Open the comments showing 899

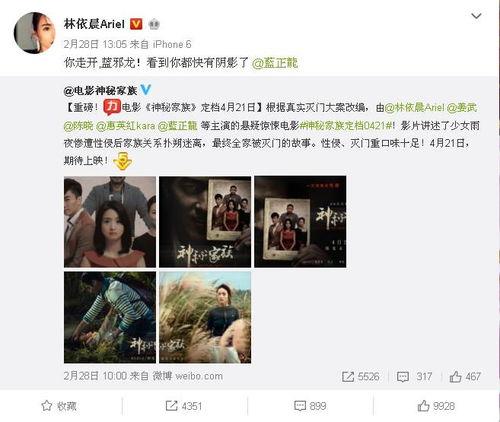pos(310,406)
